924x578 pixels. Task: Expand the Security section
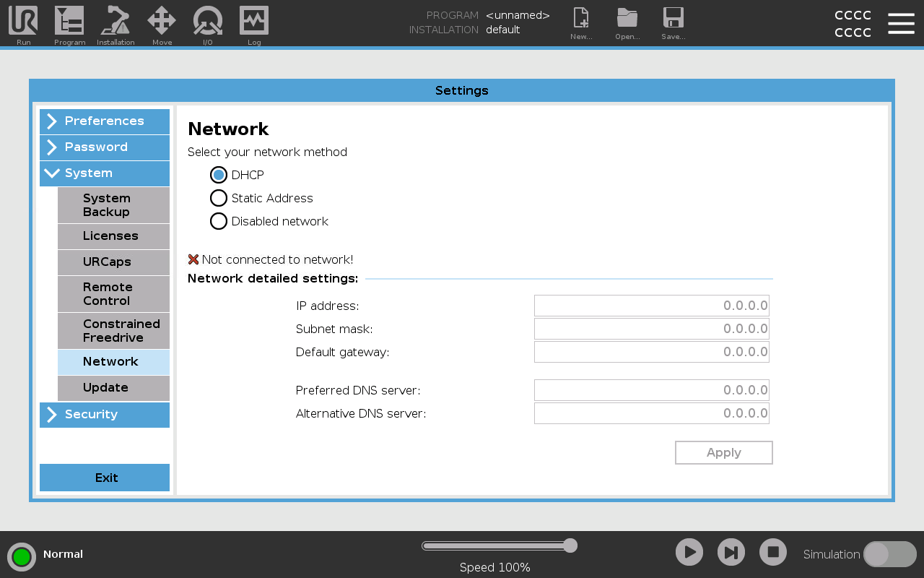(x=105, y=415)
